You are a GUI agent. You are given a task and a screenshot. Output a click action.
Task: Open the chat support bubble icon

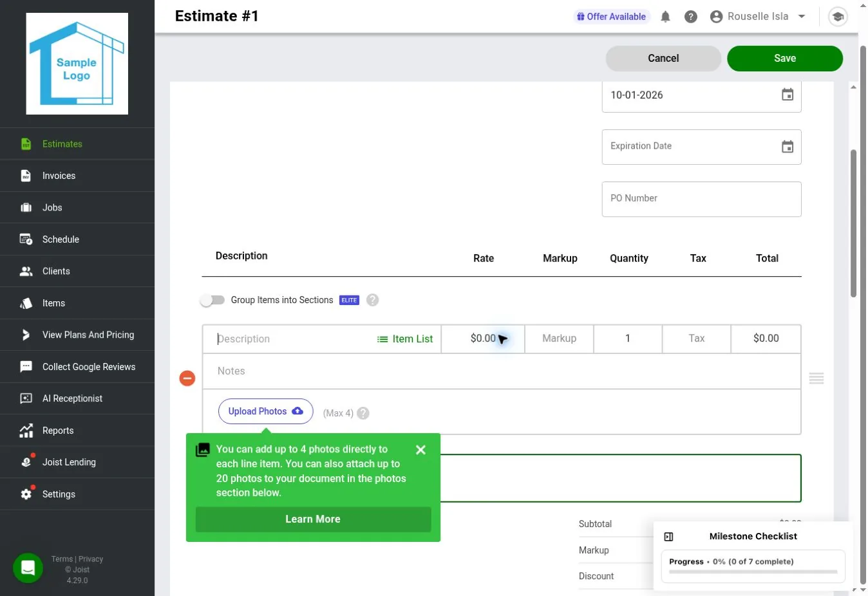[28, 568]
